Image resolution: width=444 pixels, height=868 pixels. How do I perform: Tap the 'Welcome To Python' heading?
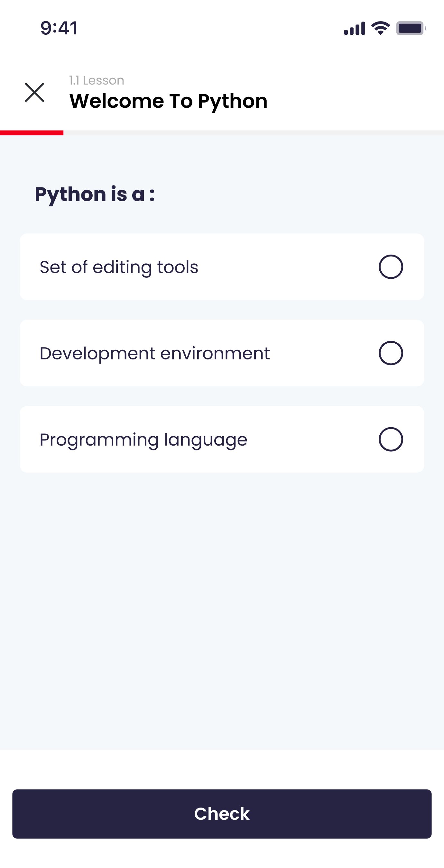(168, 101)
